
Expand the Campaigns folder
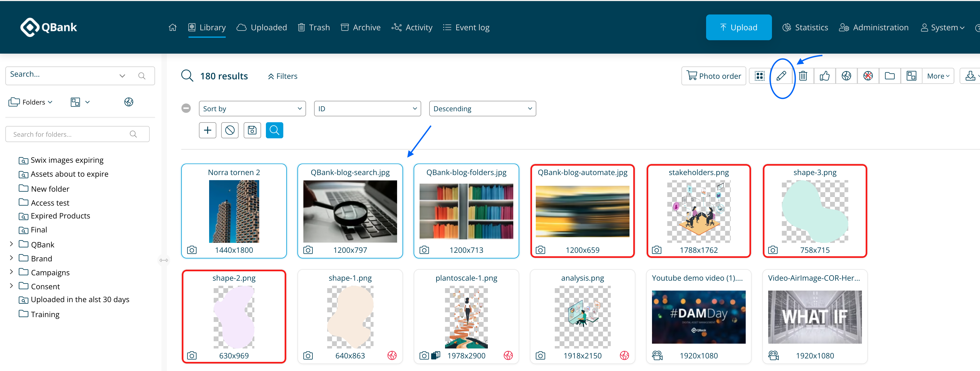(x=11, y=272)
